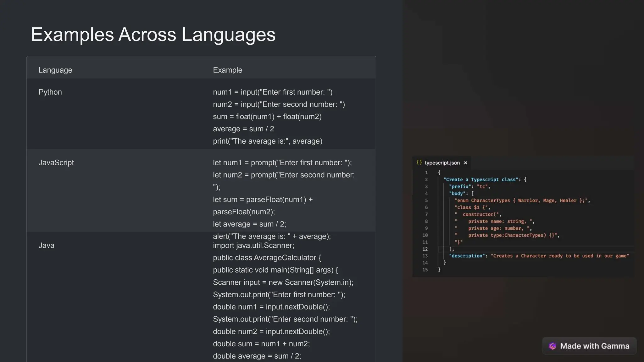Click the import java.util.Scanner line
644x362 pixels.
click(x=253, y=245)
